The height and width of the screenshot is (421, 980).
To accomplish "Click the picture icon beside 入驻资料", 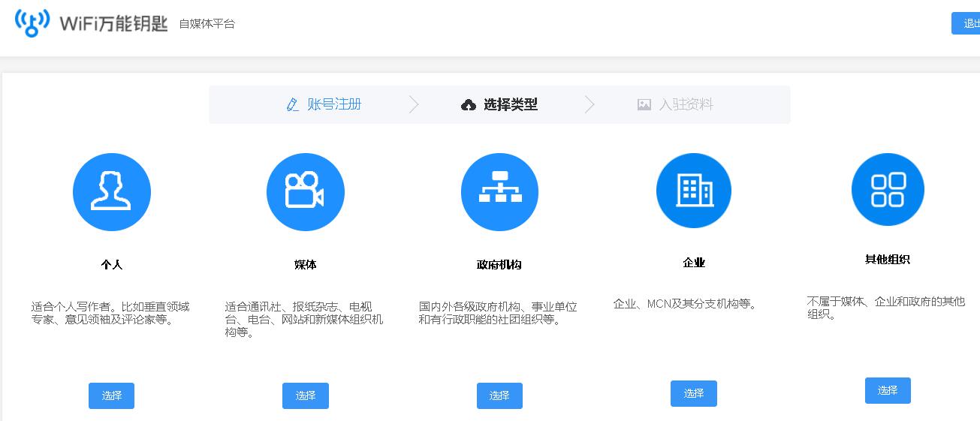I will (644, 105).
